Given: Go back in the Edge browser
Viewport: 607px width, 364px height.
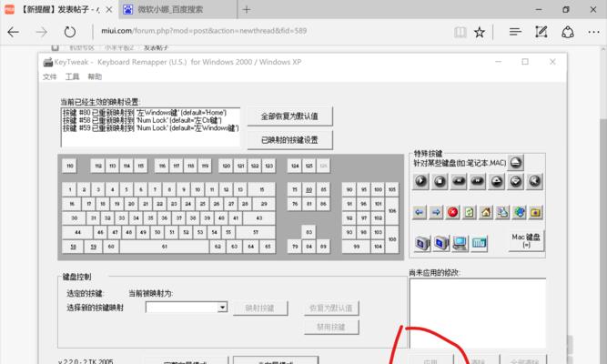Looking at the screenshot, I should [x=13, y=32].
